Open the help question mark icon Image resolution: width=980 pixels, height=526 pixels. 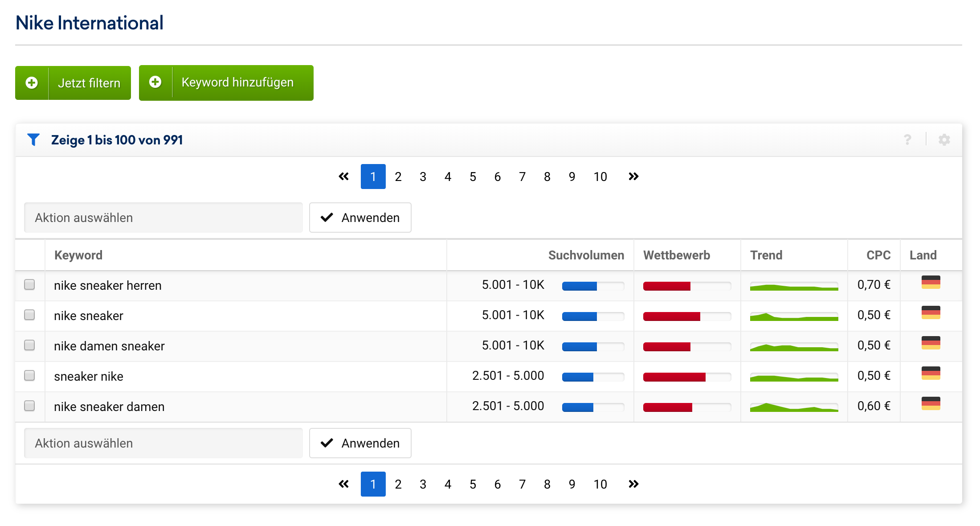pyautogui.click(x=907, y=140)
